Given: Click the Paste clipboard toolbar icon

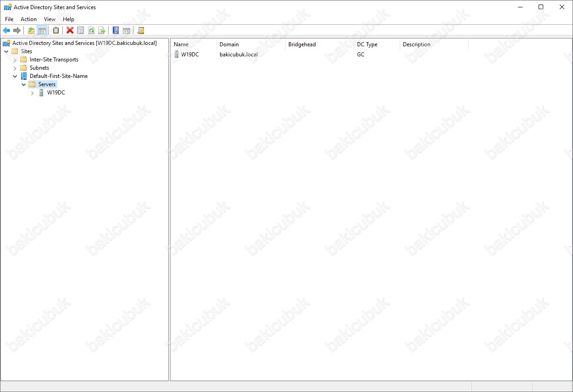Looking at the screenshot, I should 56,31.
